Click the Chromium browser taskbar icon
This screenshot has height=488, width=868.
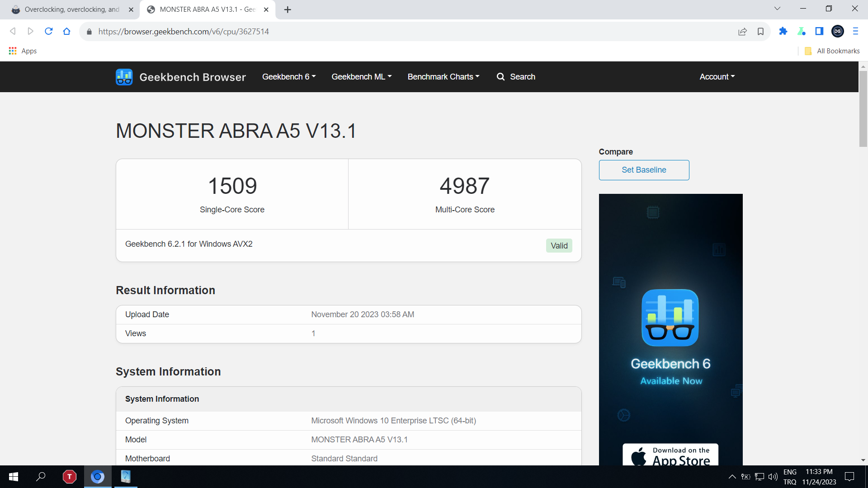(x=98, y=477)
